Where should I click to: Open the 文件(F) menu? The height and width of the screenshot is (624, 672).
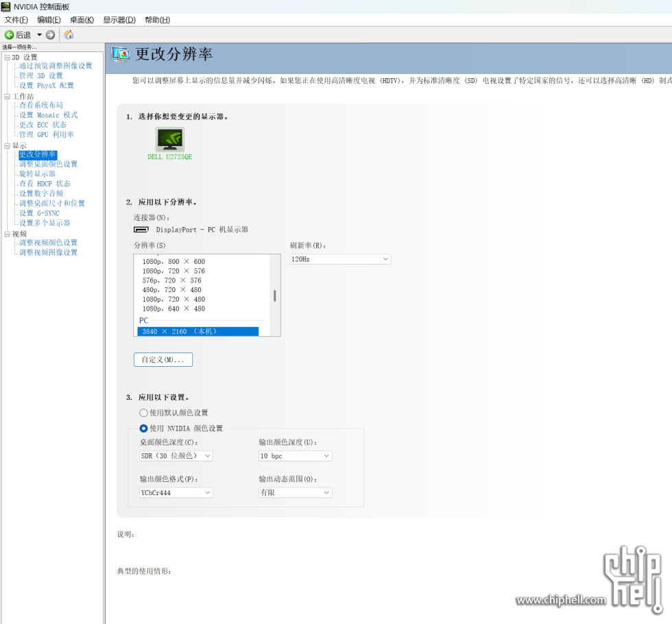point(16,20)
